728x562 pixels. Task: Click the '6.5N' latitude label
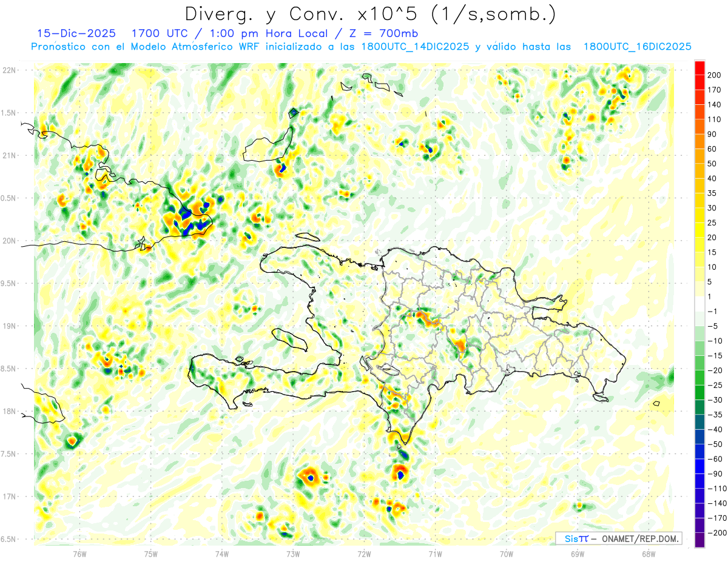pos(8,540)
